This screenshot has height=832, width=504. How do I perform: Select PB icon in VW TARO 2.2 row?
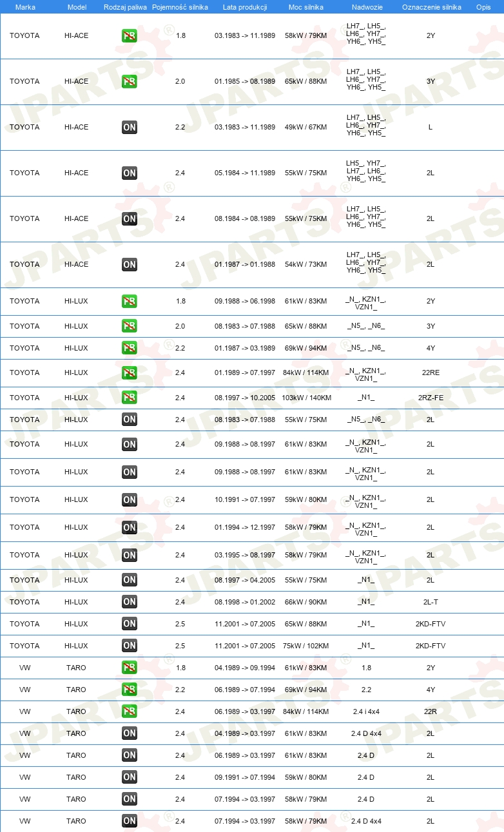point(130,690)
